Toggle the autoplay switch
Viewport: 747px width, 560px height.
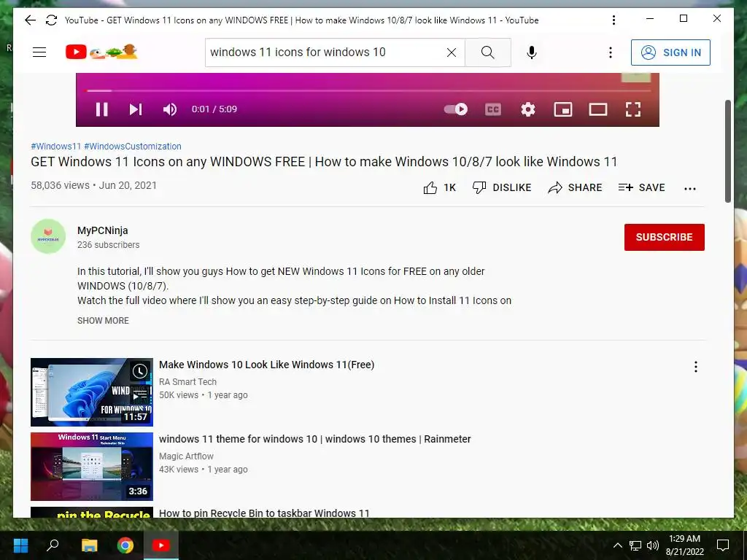tap(456, 109)
